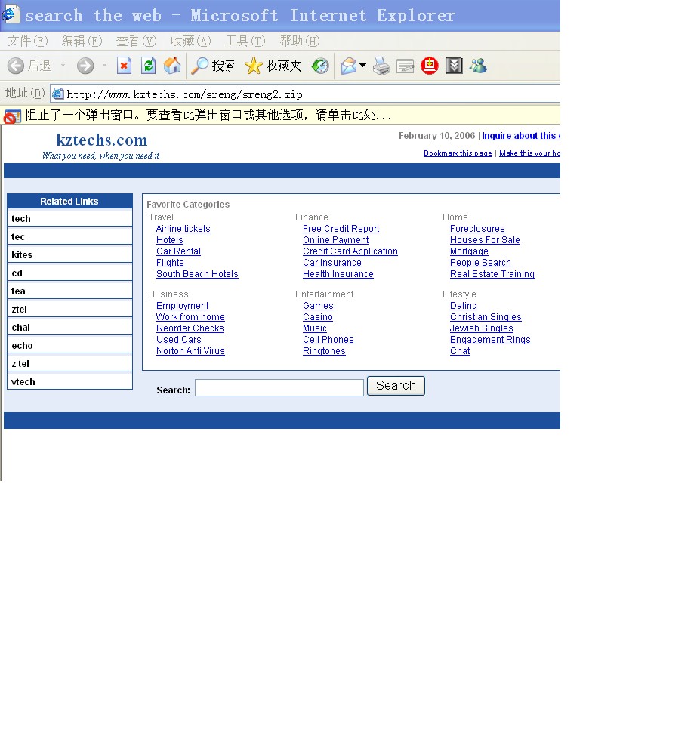700x752 pixels.
Task: Click the Bookmark this page link
Action: click(458, 153)
